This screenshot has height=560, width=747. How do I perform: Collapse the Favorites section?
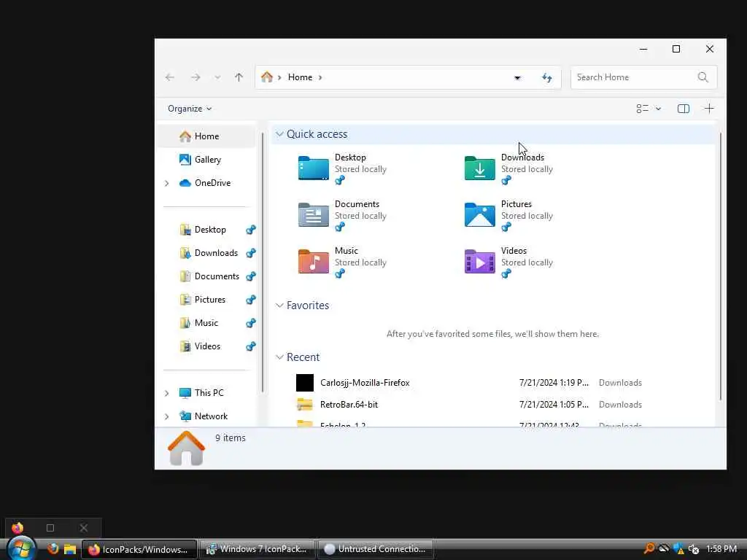[279, 306]
